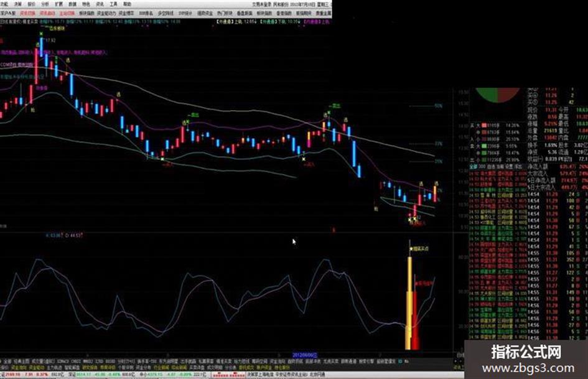This screenshot has height=379, width=588.
Task: Select 资金驱动力 in the toolbar
Action: pos(106,13)
